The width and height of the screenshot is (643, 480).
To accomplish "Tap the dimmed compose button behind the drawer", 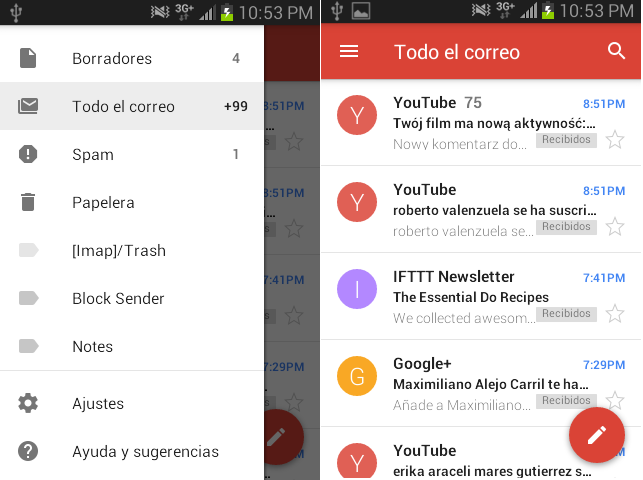I will [284, 437].
